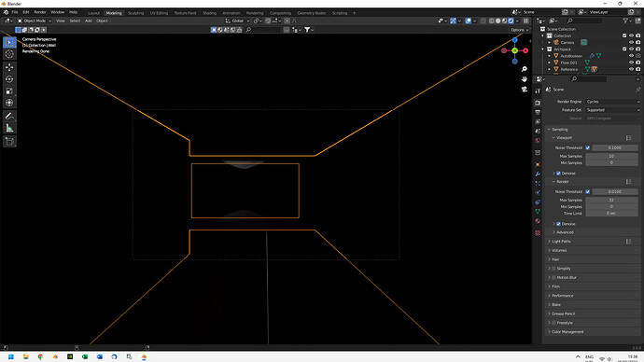Expand the Advanced sampling subpanel
Viewport: 644px width, 362px height.
pos(565,232)
